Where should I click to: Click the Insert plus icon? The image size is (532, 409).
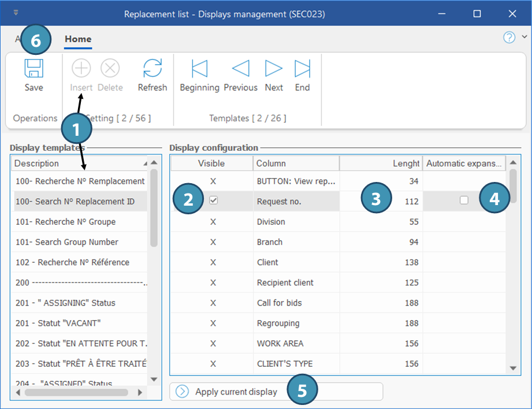click(81, 69)
